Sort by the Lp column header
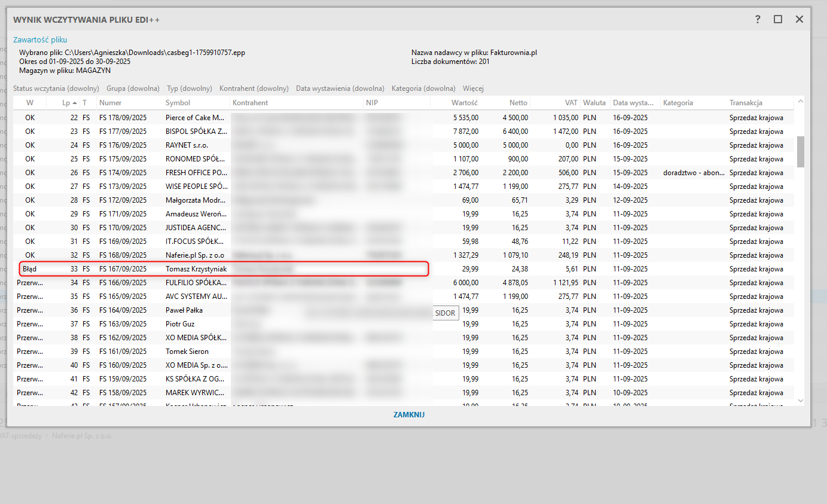This screenshot has height=504, width=827. pos(66,103)
